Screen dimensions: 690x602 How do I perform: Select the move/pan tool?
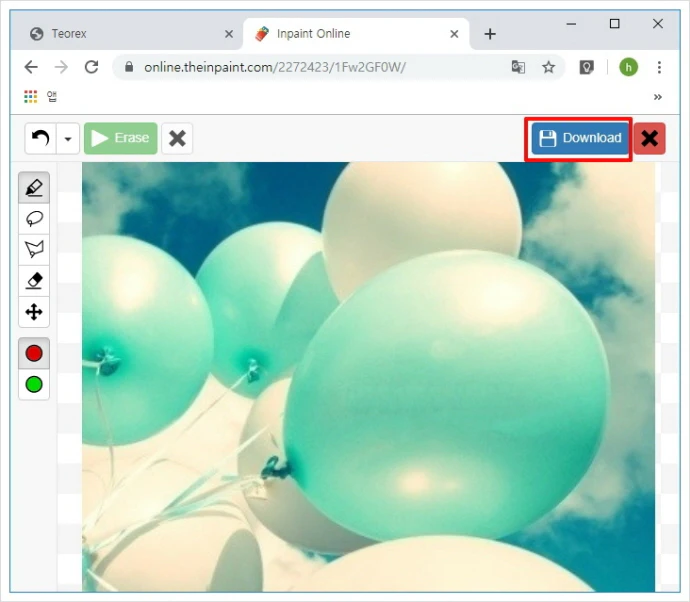click(x=34, y=312)
